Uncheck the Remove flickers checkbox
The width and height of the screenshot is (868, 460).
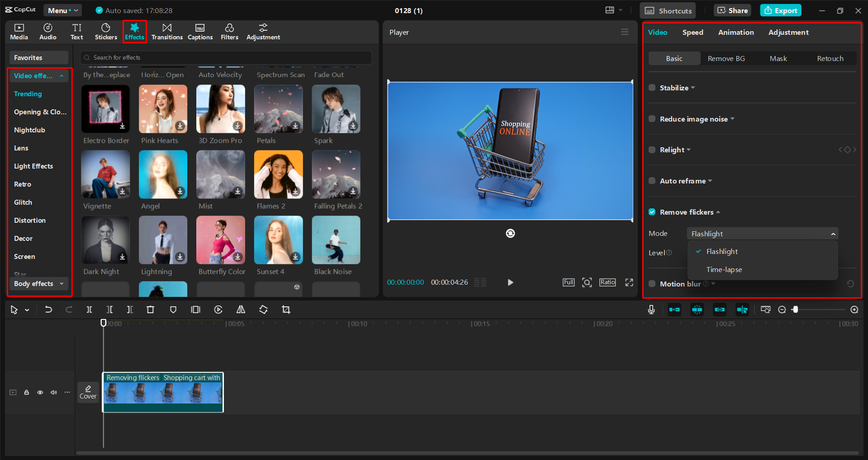tap(652, 212)
